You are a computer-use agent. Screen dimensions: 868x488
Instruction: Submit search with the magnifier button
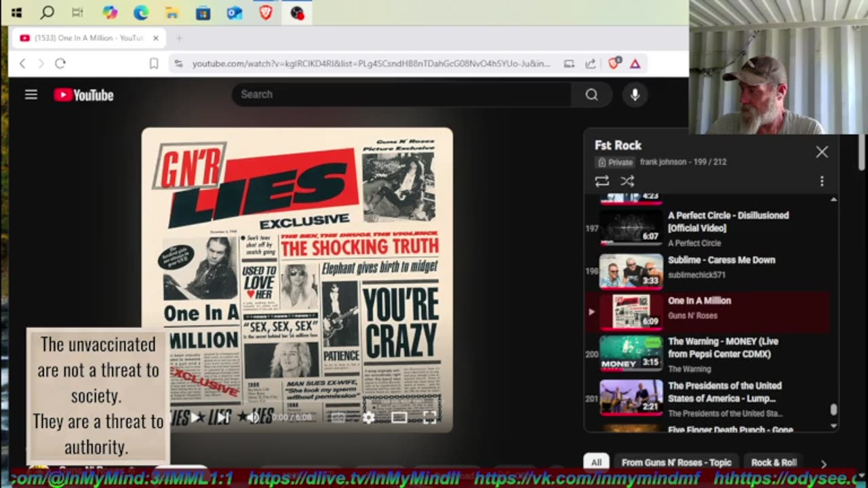click(x=592, y=94)
